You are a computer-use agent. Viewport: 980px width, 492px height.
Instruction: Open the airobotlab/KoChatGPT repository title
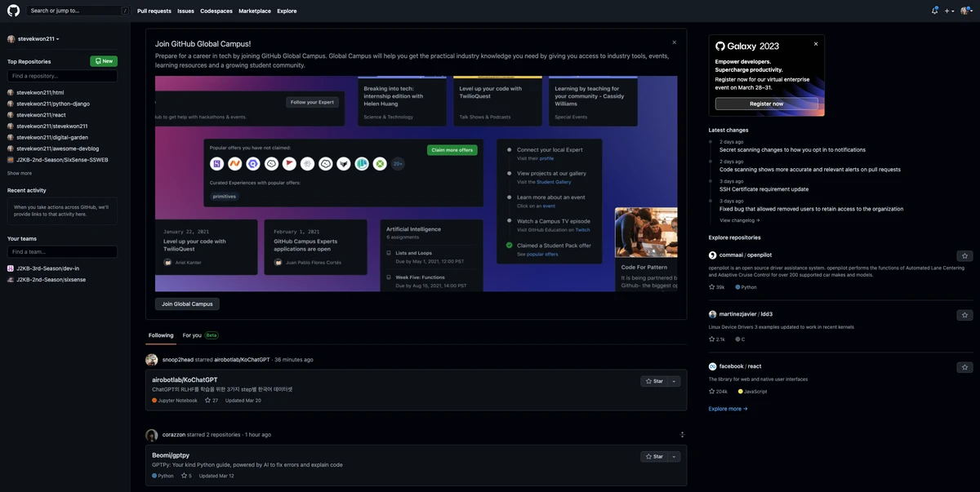pos(185,379)
